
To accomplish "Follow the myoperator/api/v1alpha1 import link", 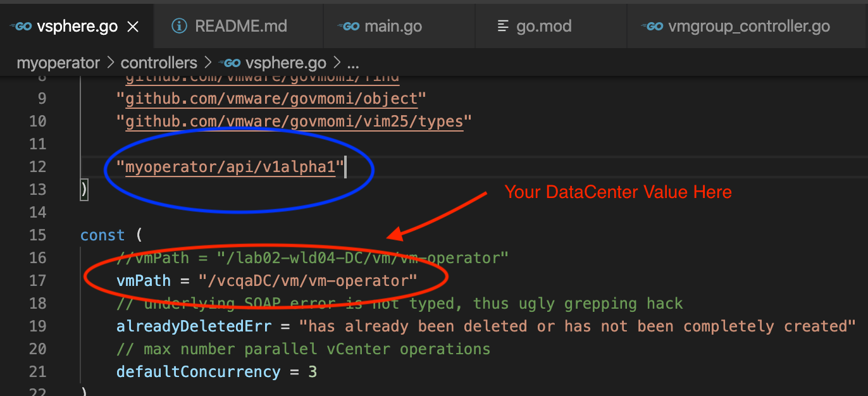I will 230,167.
